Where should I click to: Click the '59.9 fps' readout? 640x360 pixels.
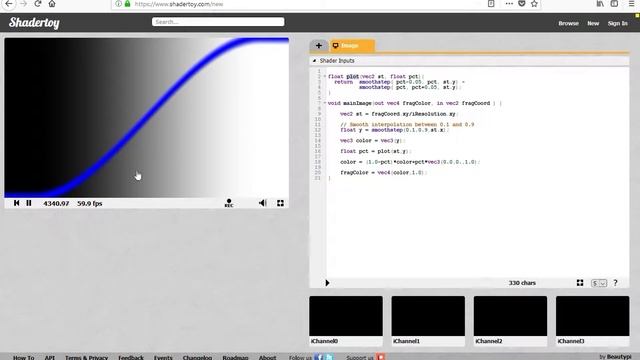(90, 203)
